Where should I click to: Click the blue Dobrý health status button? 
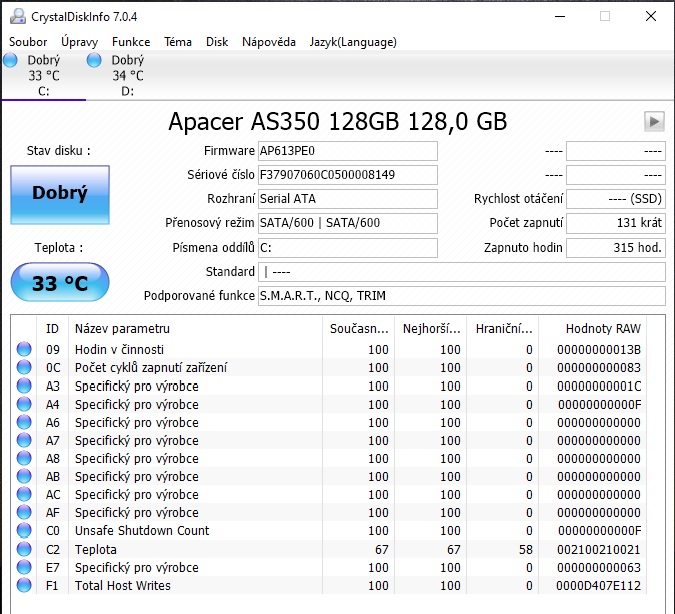coord(60,194)
